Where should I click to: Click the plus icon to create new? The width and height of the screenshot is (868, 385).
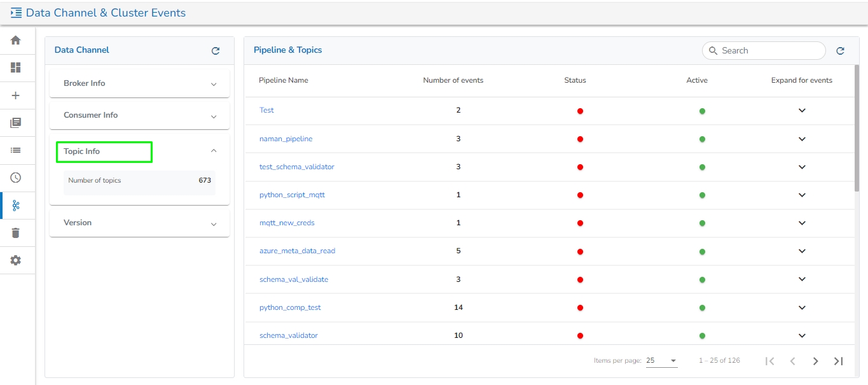click(16, 95)
